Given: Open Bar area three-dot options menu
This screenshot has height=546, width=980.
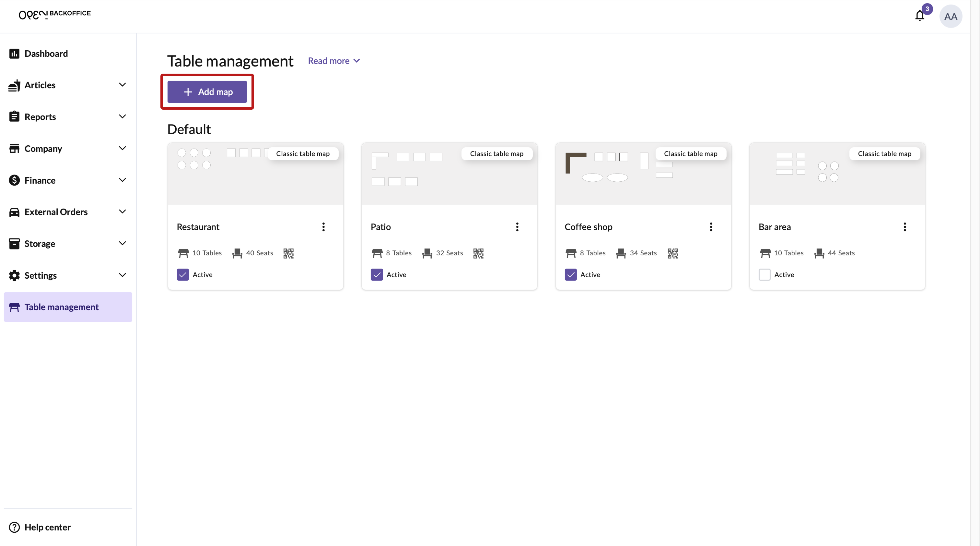Looking at the screenshot, I should (905, 227).
